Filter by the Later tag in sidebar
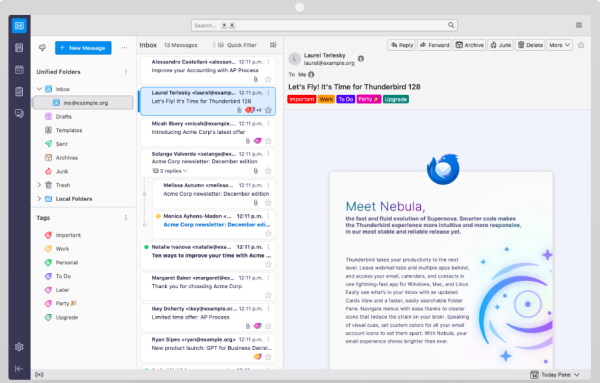This screenshot has height=383, width=600. pyautogui.click(x=62, y=290)
